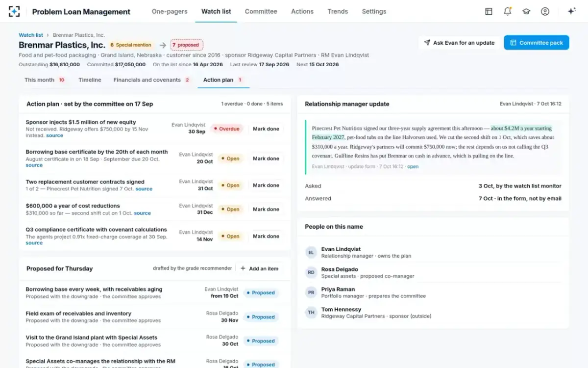The height and width of the screenshot is (368, 588).
Task: Click Tom Hennessy's TH avatar
Action: pos(311,313)
